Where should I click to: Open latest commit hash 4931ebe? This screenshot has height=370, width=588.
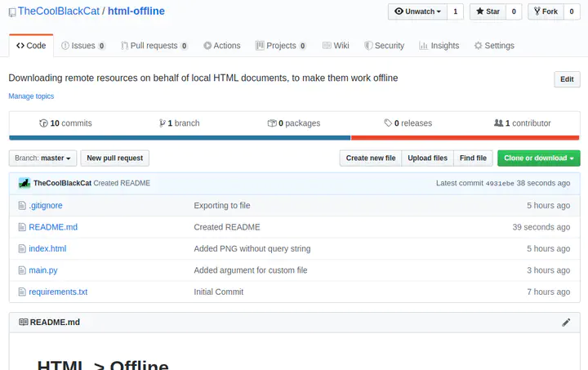(500, 183)
